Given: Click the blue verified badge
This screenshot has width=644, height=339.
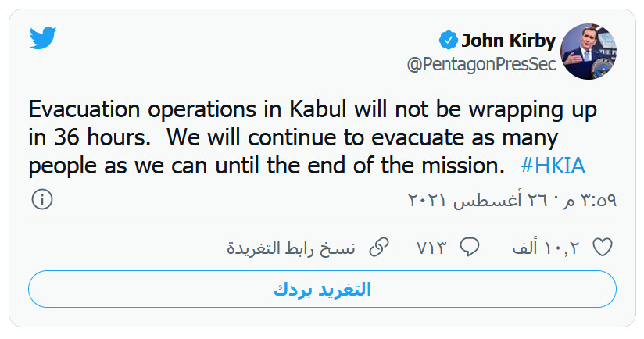Looking at the screenshot, I should (x=447, y=40).
